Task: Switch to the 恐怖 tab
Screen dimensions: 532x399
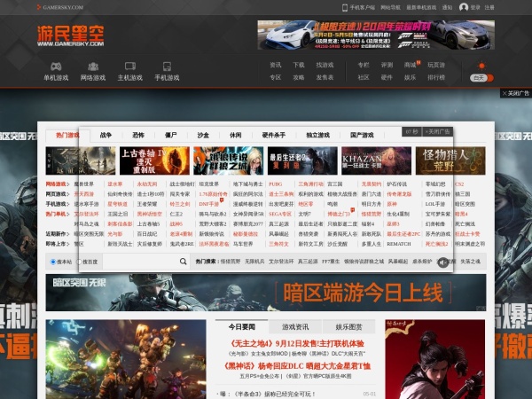Action: 138,135
